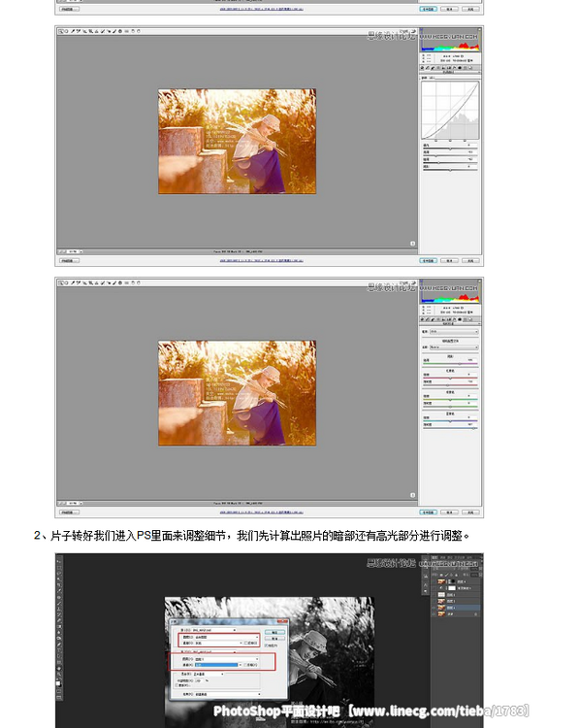579x728 pixels.
Task: Adjust the Green Primary saturation slider
Action: (x=450, y=407)
